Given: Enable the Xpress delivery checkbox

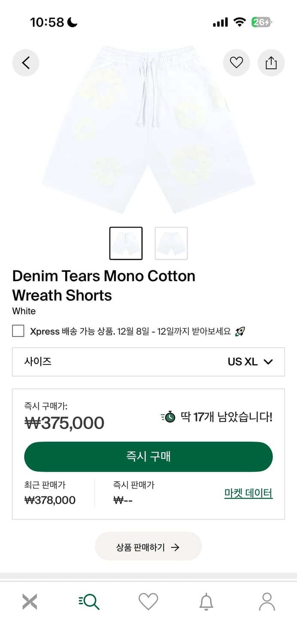Looking at the screenshot, I should pyautogui.click(x=18, y=331).
